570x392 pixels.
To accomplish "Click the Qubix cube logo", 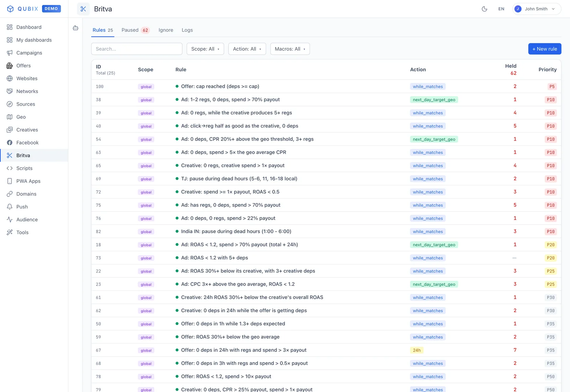I will pos(10,9).
